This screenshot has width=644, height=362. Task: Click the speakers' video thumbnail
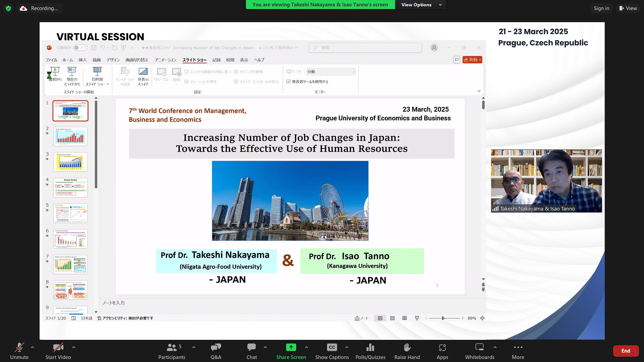pyautogui.click(x=546, y=181)
